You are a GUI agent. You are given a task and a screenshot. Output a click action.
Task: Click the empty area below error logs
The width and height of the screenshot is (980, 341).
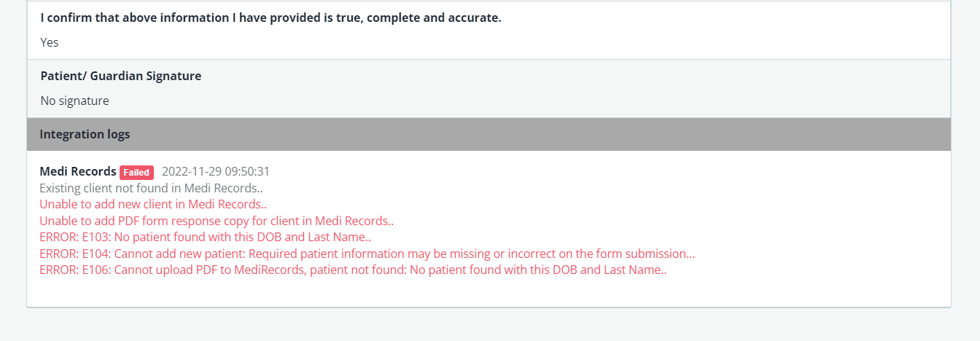click(489, 292)
